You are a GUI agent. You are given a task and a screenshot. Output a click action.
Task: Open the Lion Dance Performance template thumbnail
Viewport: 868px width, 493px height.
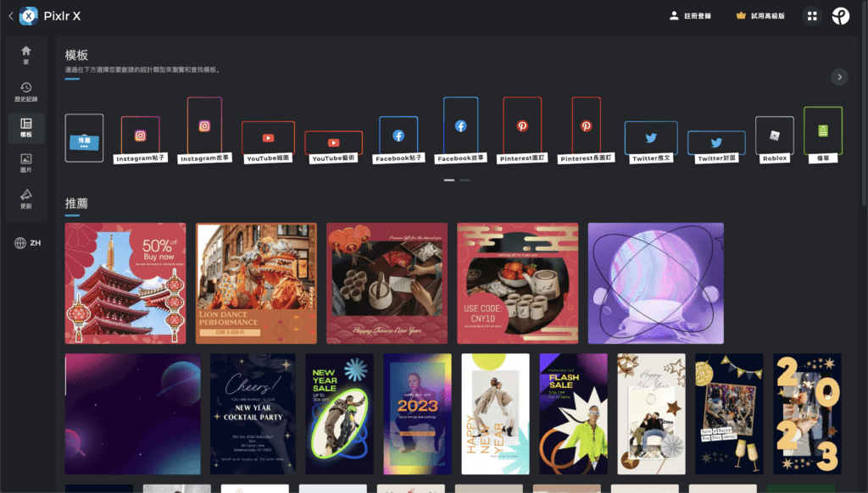[x=256, y=283]
